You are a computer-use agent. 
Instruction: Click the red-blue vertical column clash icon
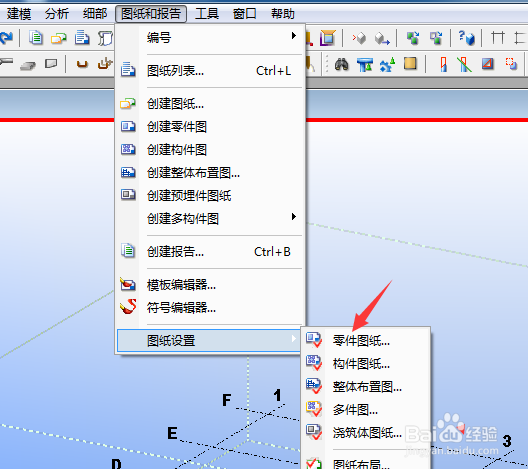[443, 64]
